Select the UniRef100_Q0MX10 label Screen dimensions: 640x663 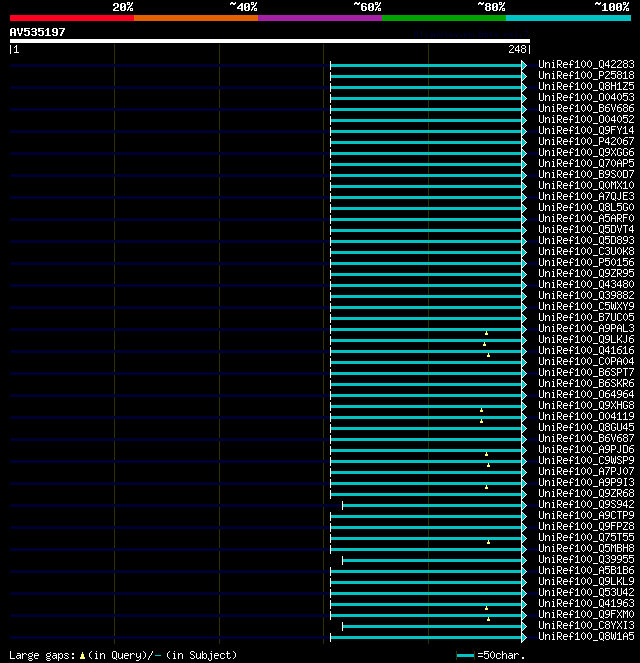point(586,185)
